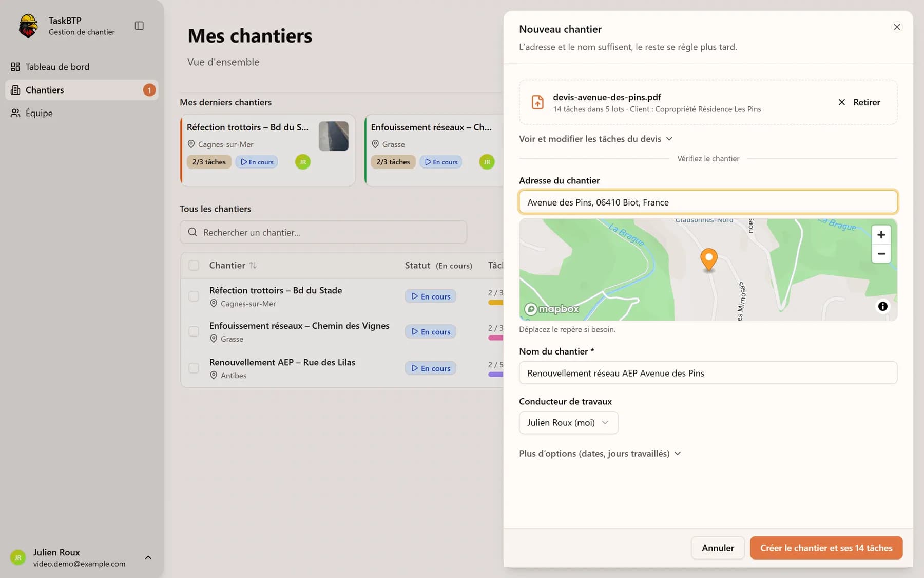
Task: Click the sort arrows next to Chantier column
Action: click(253, 266)
